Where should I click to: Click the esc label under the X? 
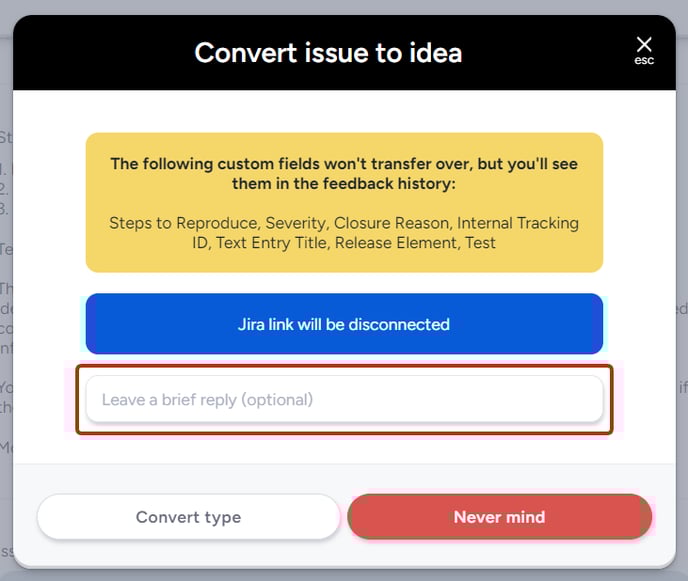point(644,60)
